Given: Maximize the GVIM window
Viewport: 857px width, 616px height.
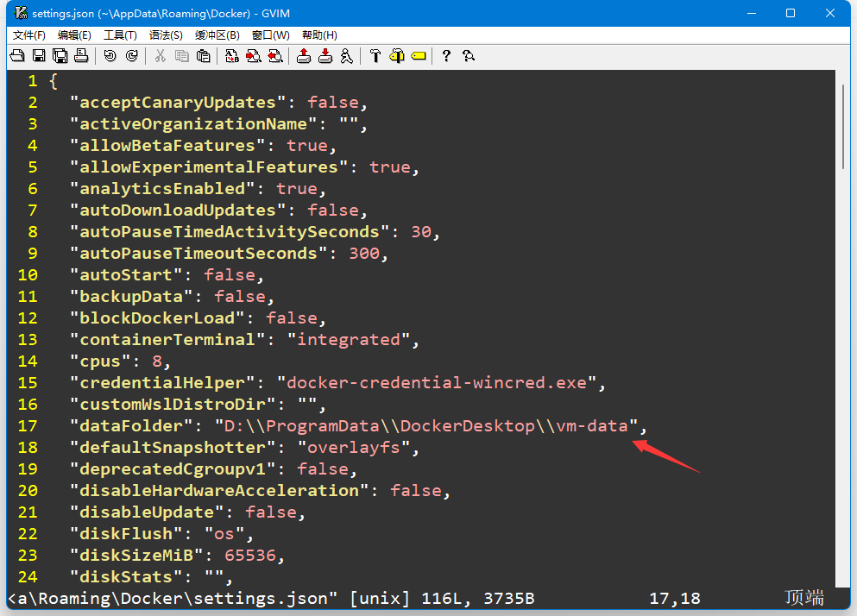Looking at the screenshot, I should click(791, 13).
